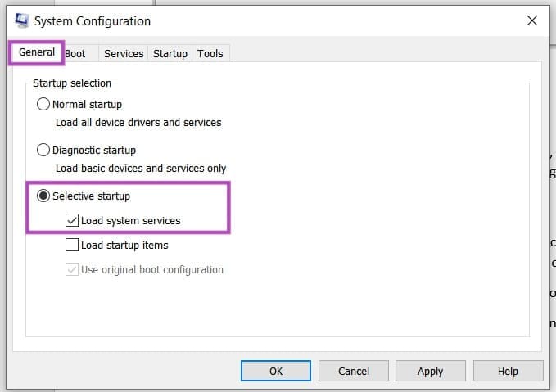Open Help from the dialog buttons

click(507, 371)
